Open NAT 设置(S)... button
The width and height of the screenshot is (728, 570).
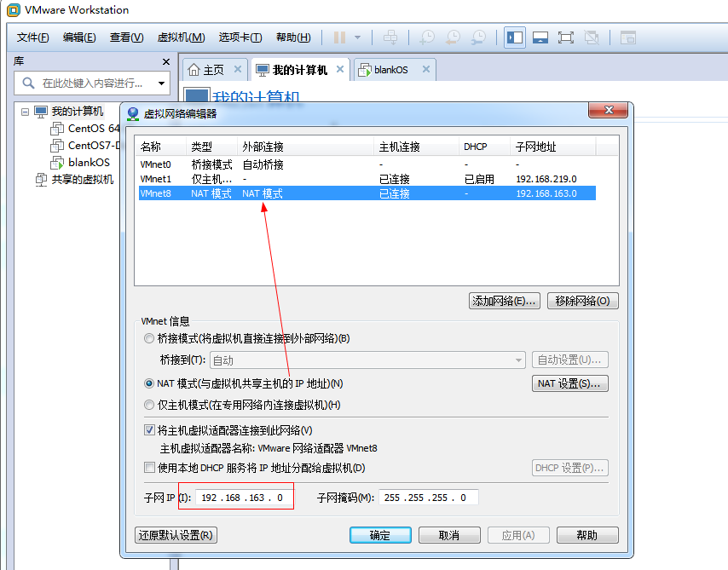[569, 383]
